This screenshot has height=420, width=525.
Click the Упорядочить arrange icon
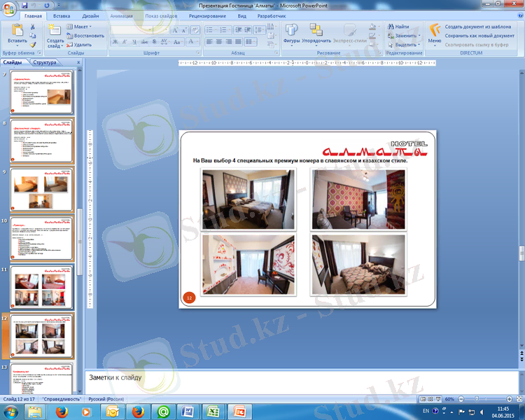point(316,30)
